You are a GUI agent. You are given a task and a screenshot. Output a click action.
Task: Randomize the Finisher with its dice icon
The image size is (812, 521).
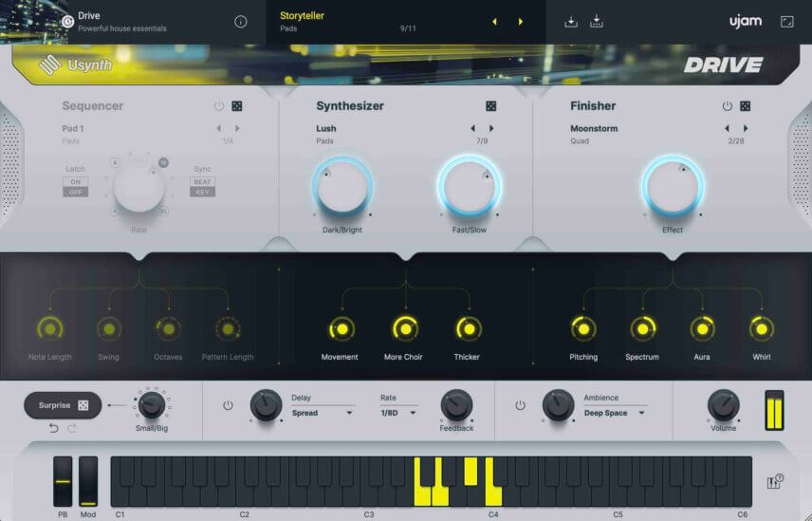click(746, 106)
